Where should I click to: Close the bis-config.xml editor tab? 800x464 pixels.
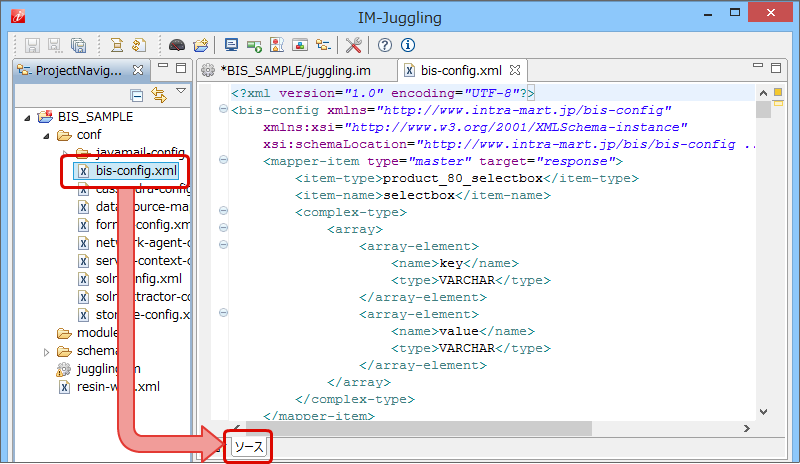515,70
